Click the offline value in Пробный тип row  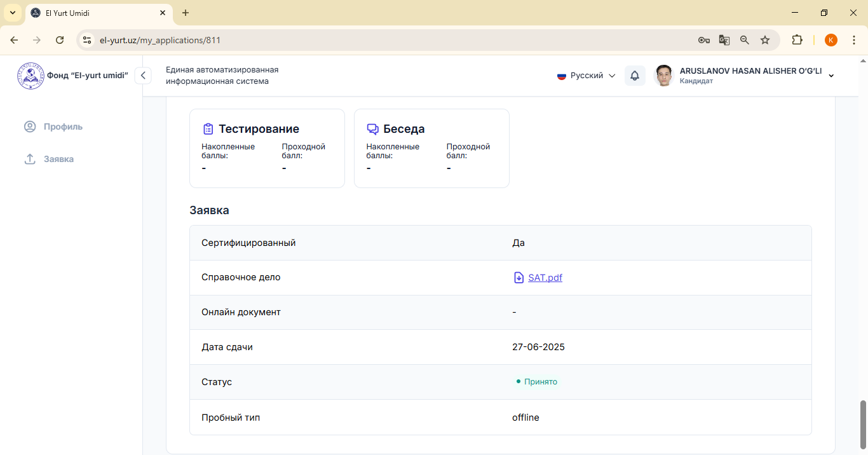point(526,418)
